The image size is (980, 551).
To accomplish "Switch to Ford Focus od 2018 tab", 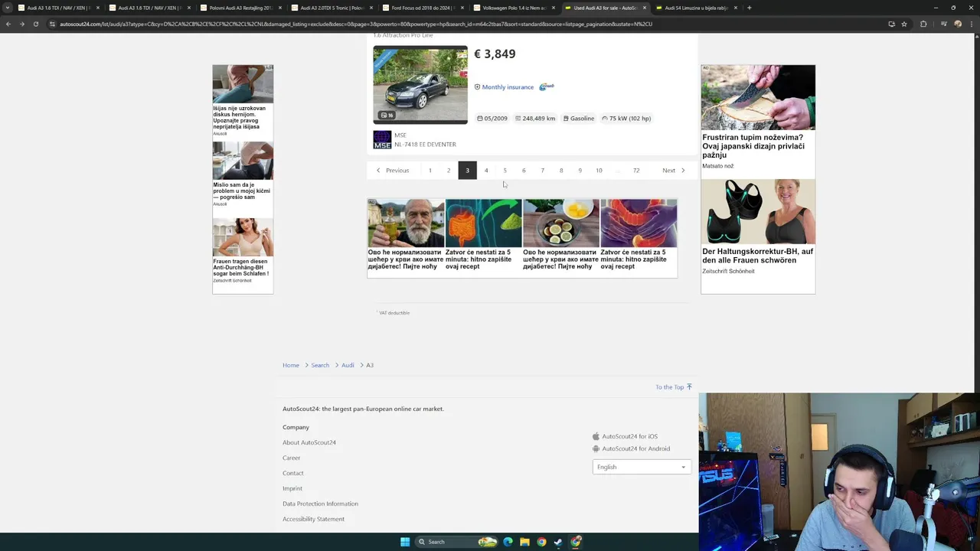I will 423,8.
